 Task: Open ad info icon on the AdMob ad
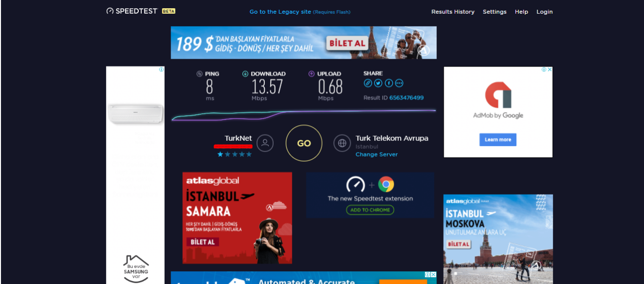[544, 69]
